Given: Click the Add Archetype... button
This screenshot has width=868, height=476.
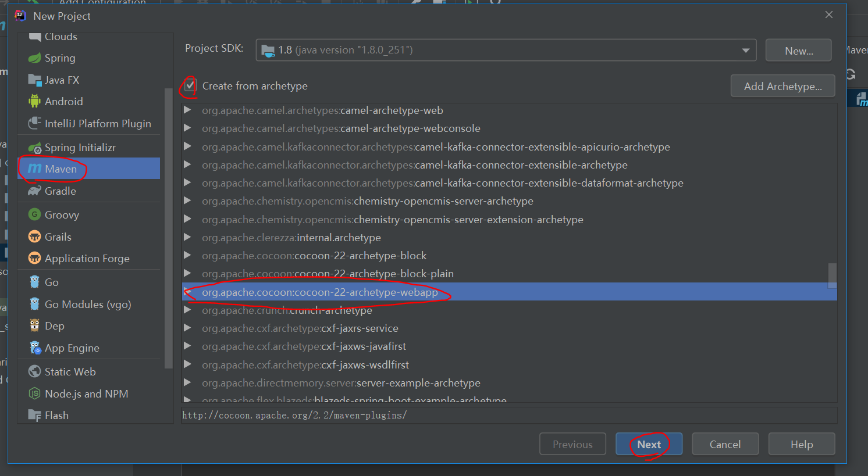Looking at the screenshot, I should coord(782,86).
